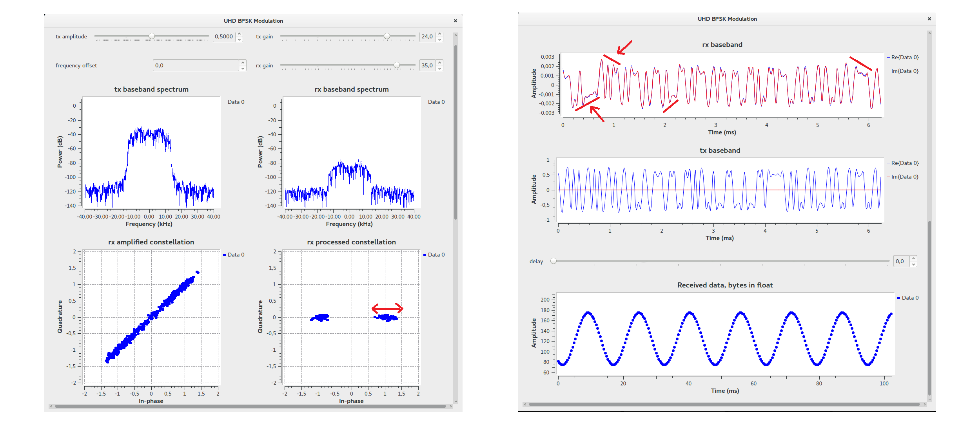
Task: Click the tx gain value field 24,0
Action: (x=427, y=36)
